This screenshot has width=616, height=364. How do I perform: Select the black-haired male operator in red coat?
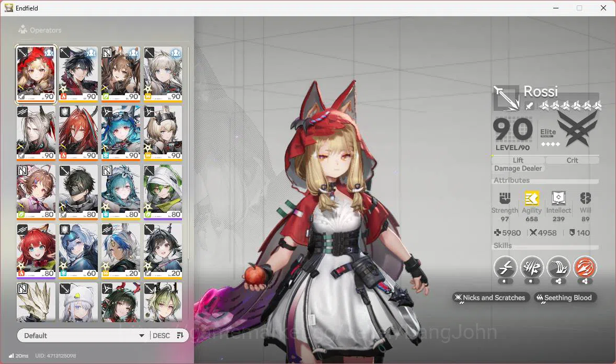78,74
